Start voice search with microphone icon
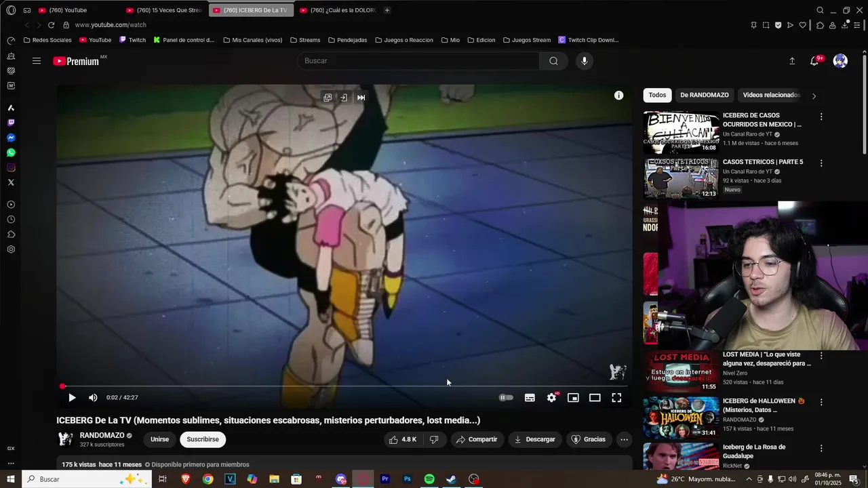868x488 pixels. tap(585, 61)
